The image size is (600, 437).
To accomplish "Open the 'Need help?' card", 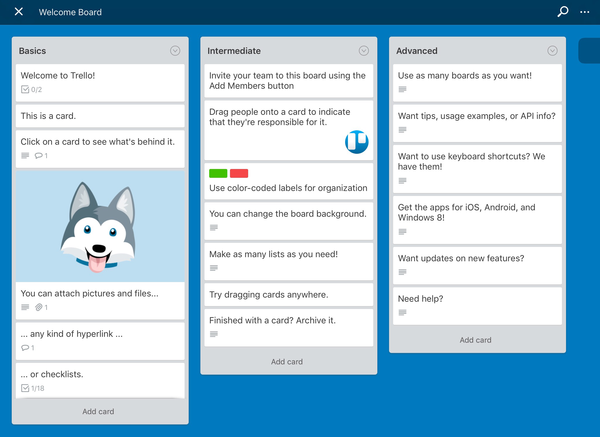I will [478, 306].
